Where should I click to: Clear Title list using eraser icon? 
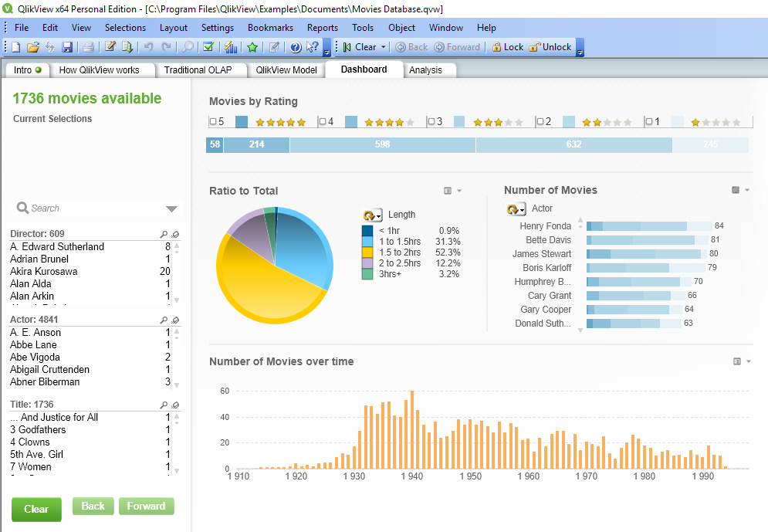(175, 405)
